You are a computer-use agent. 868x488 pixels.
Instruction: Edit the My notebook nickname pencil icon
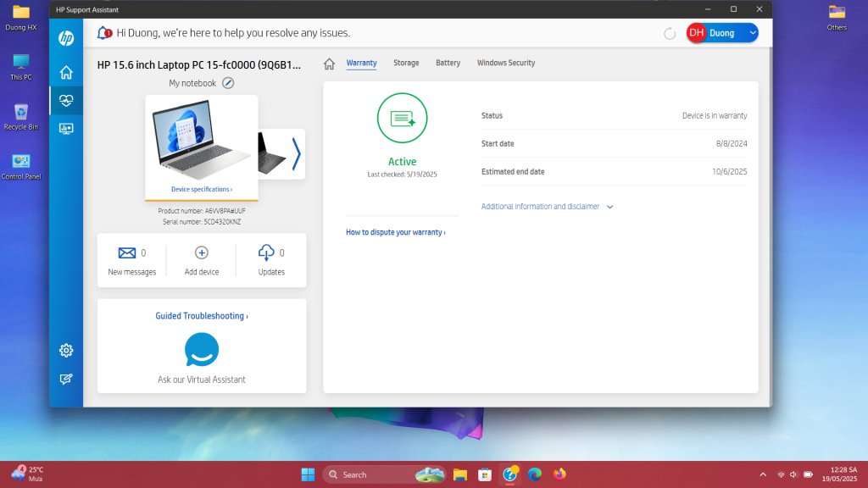tap(228, 83)
